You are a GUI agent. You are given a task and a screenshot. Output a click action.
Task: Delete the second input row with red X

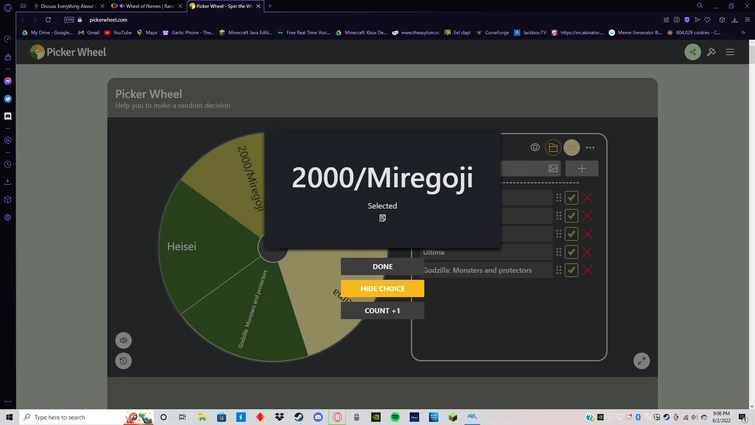coord(587,216)
